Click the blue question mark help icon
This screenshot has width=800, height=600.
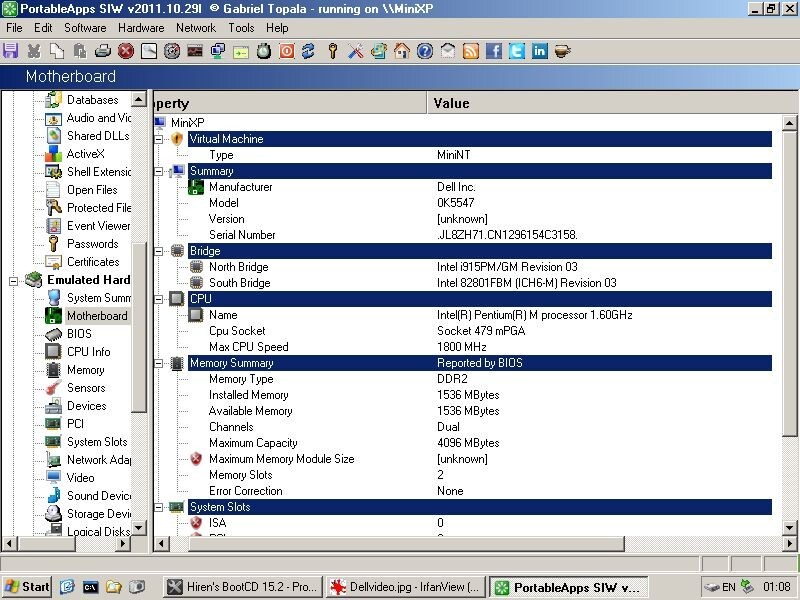424,51
